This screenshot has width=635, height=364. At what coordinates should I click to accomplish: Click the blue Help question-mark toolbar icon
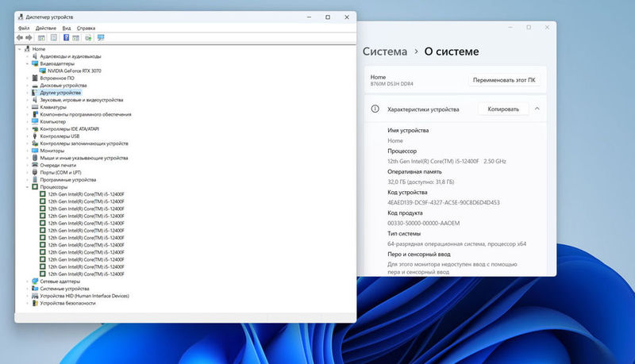pos(66,37)
